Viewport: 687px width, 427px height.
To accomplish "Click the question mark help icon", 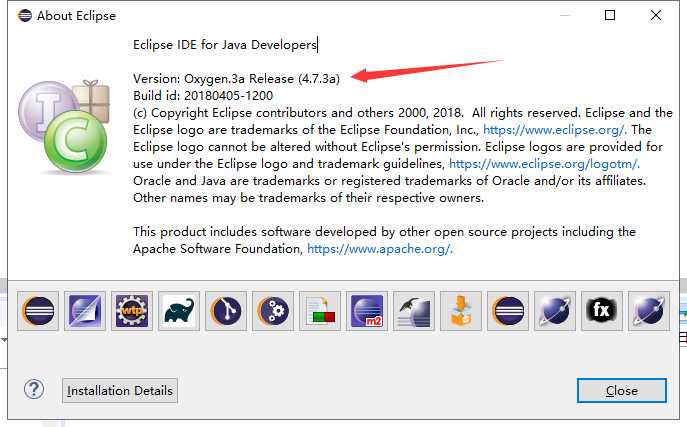I will coord(34,389).
